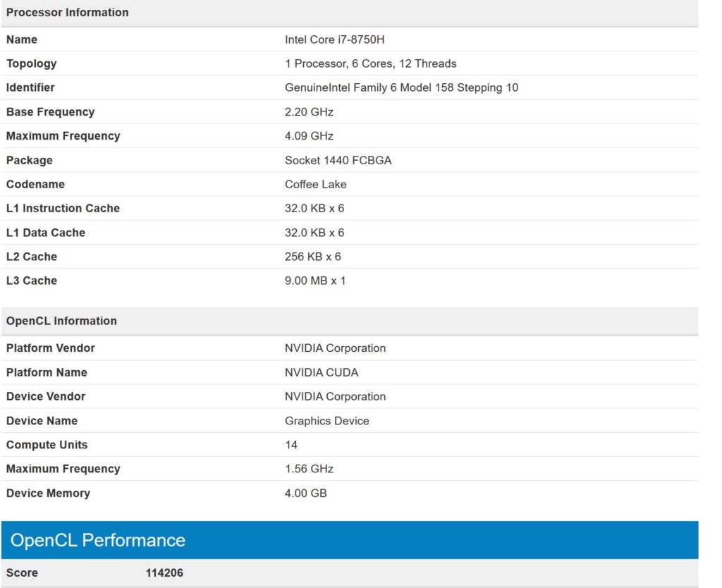The width and height of the screenshot is (722, 588).
Task: Click the Platform Name label
Action: [x=47, y=372]
